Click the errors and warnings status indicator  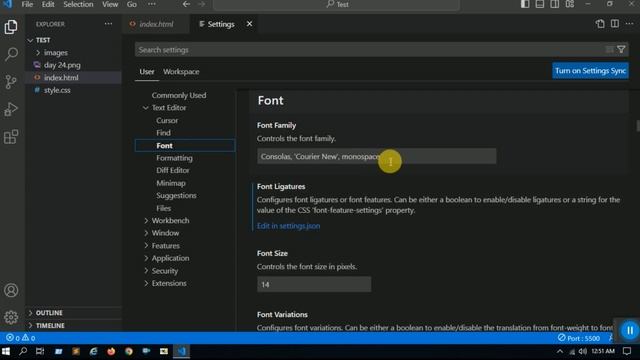coord(20,338)
